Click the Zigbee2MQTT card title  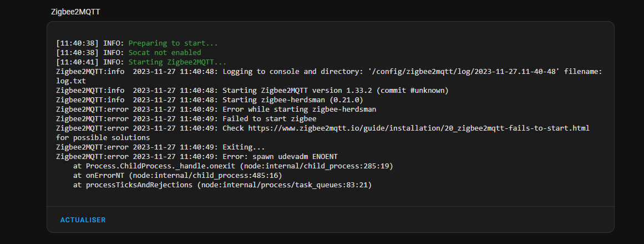click(x=75, y=12)
